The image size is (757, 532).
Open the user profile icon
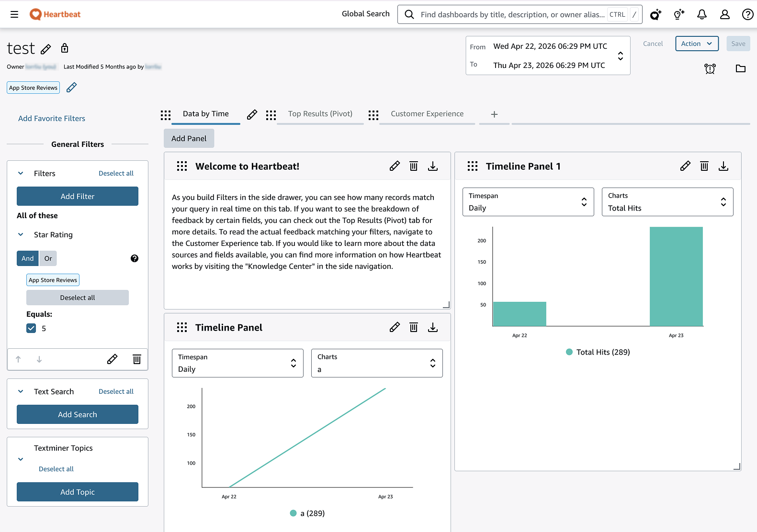pyautogui.click(x=725, y=14)
